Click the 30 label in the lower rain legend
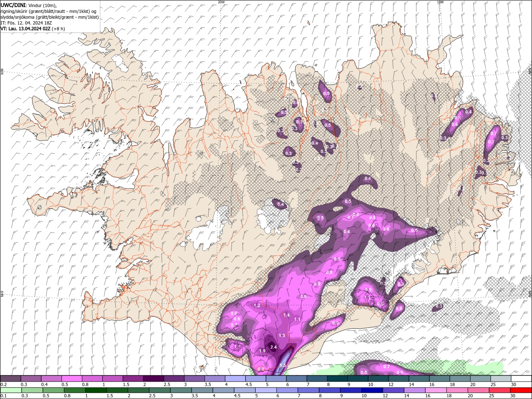The width and height of the screenshot is (532, 399). (513, 396)
